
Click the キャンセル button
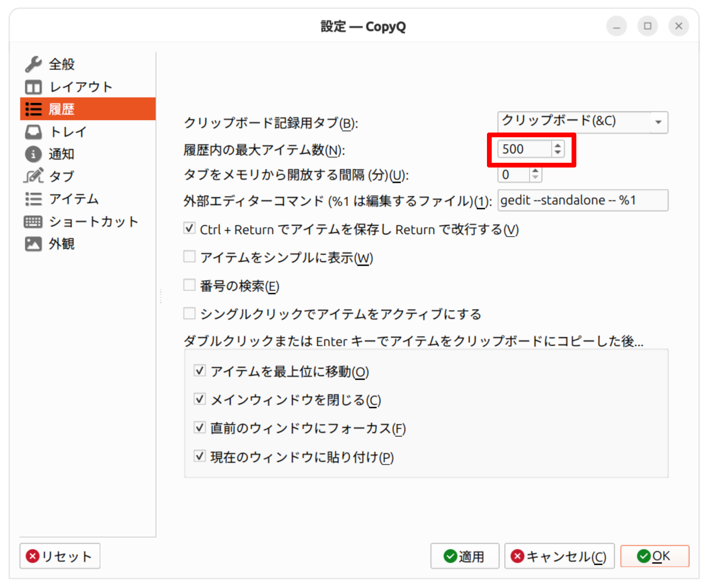559,556
